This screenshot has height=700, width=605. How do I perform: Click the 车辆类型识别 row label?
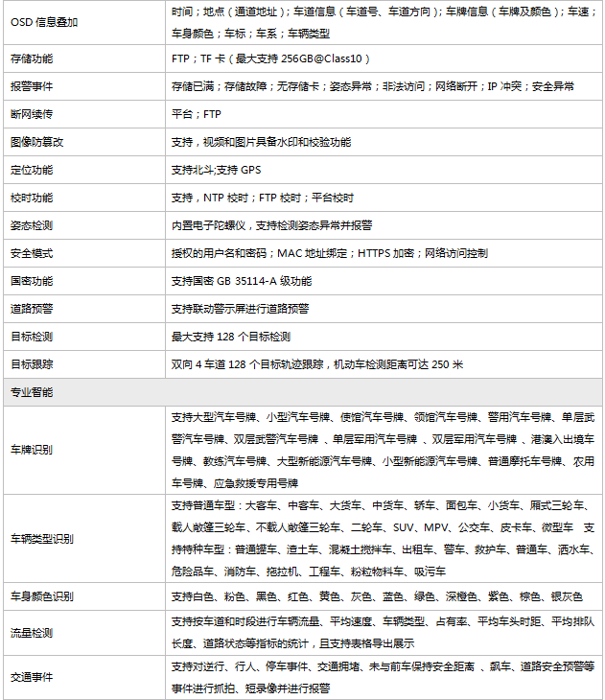pyautogui.click(x=41, y=538)
